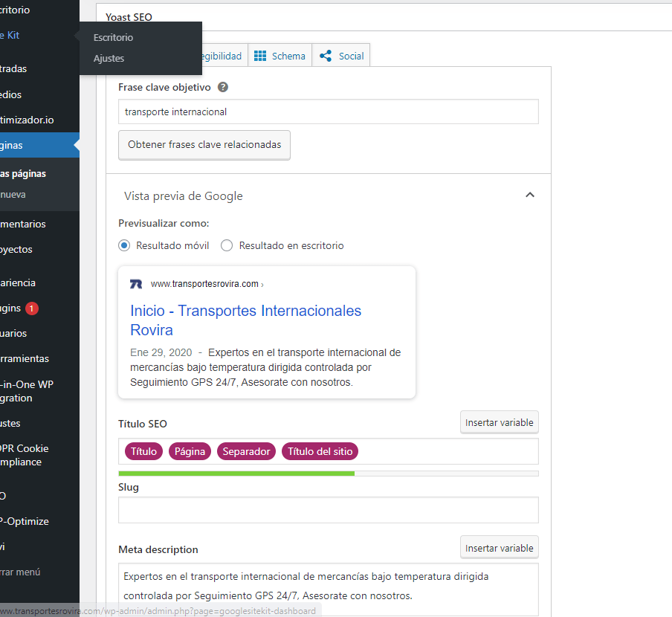Open WP-Optimize in the sidebar
The image size is (672, 617).
tap(39, 521)
